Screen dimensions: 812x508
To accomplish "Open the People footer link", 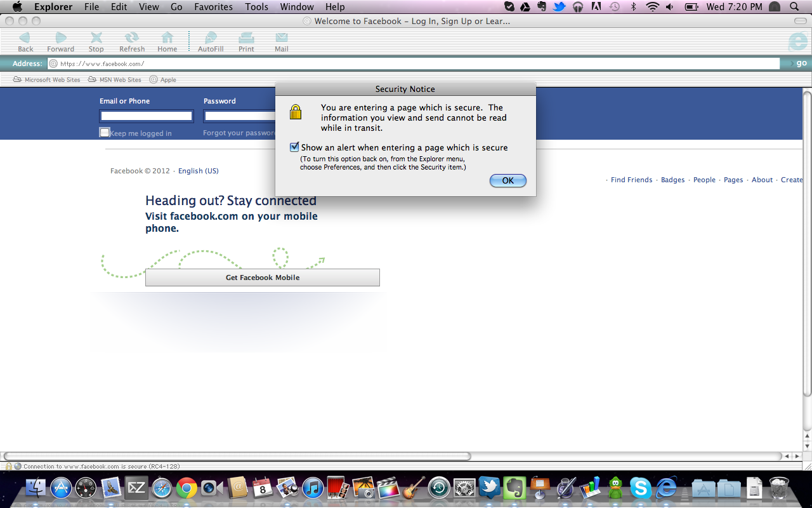I will (x=704, y=180).
